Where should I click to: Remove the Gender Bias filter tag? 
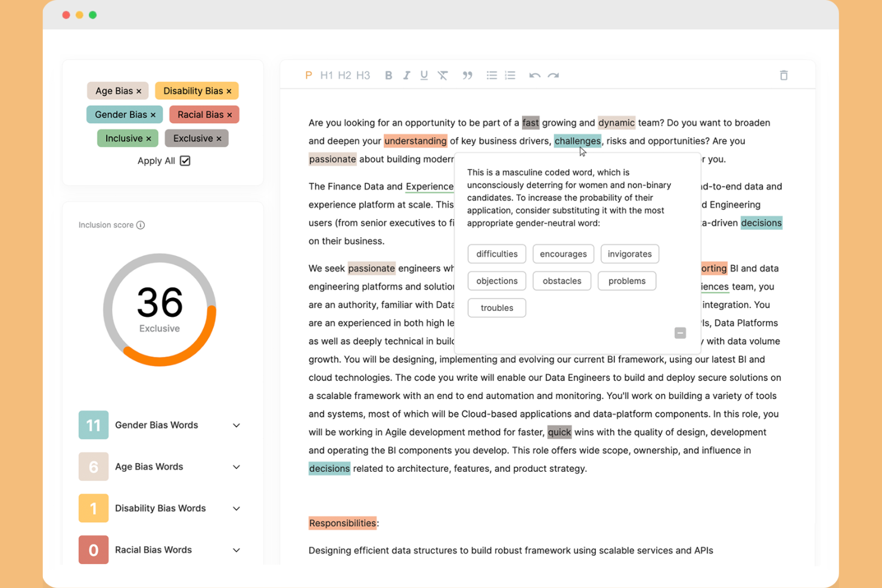pos(153,115)
